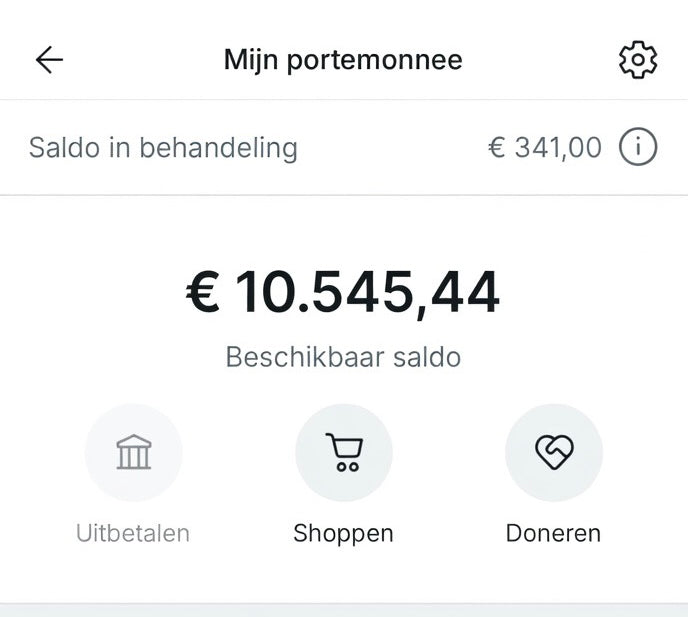
Task: Click the info icon beside € 341,00
Action: [638, 148]
